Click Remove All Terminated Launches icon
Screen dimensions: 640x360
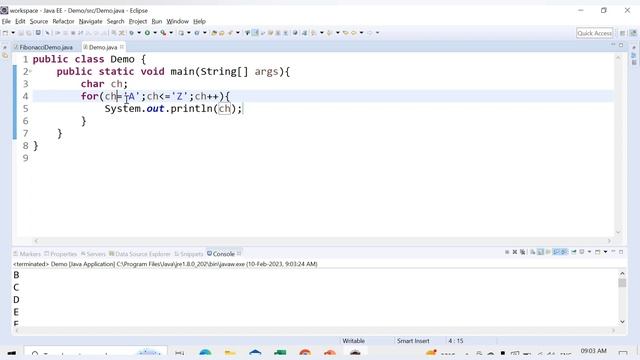(x=522, y=252)
